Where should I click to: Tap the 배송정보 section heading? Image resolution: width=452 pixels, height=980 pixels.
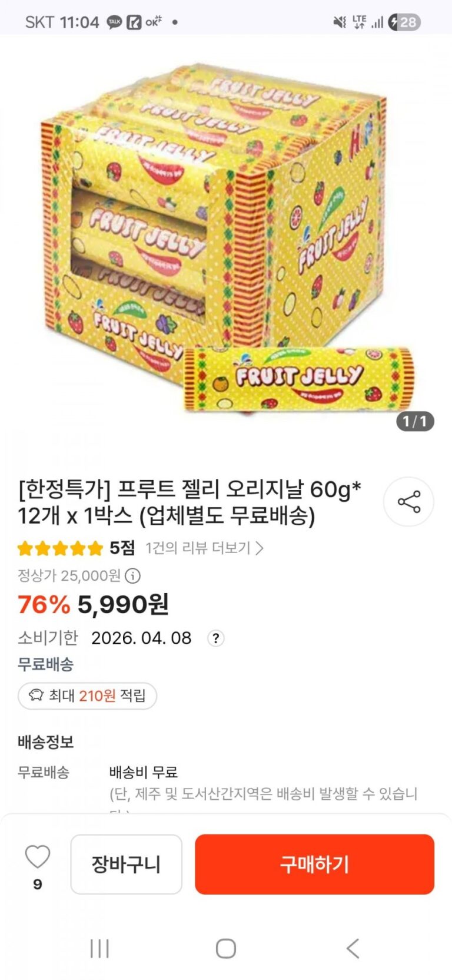pyautogui.click(x=45, y=742)
